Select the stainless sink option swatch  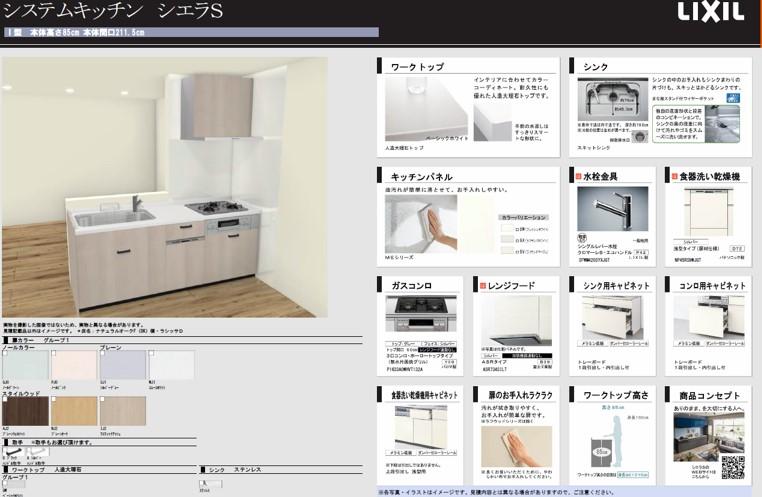point(210,484)
